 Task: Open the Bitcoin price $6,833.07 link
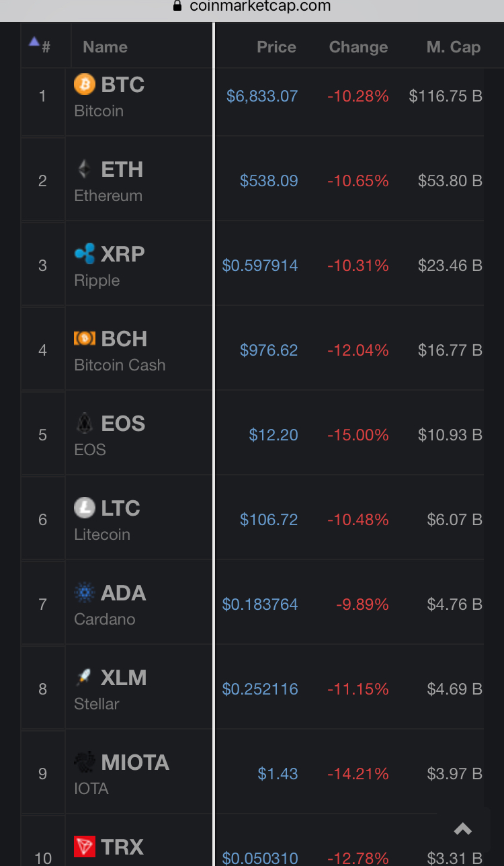(262, 96)
